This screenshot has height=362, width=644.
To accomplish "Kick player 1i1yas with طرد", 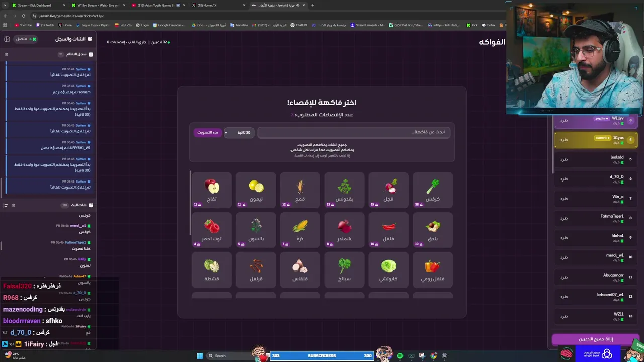I will click(x=564, y=140).
